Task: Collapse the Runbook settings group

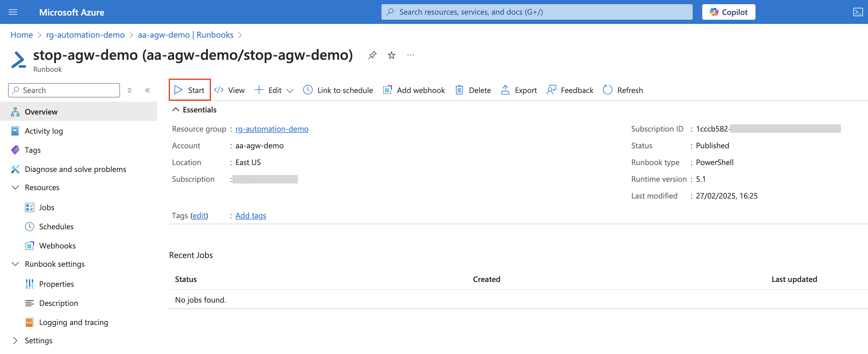Action: tap(15, 264)
